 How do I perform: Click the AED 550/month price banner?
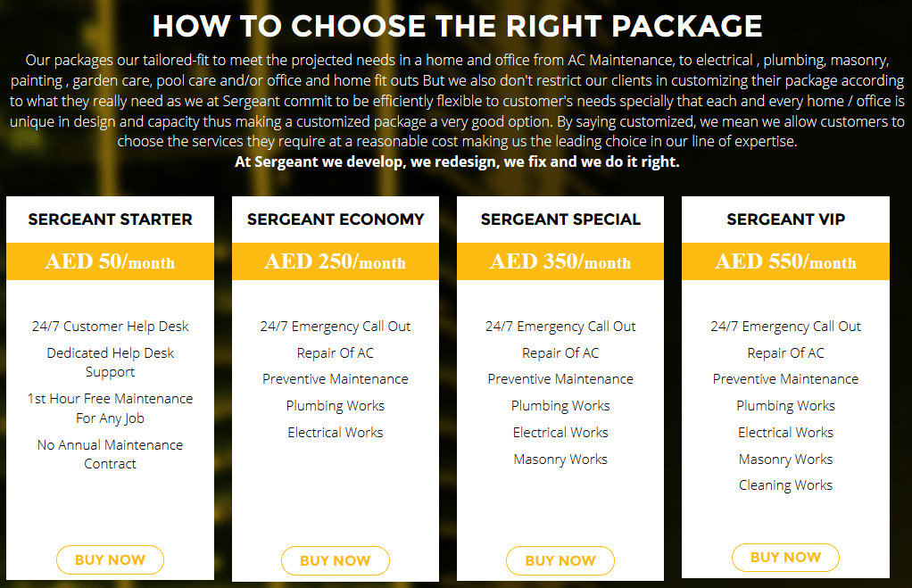785,261
